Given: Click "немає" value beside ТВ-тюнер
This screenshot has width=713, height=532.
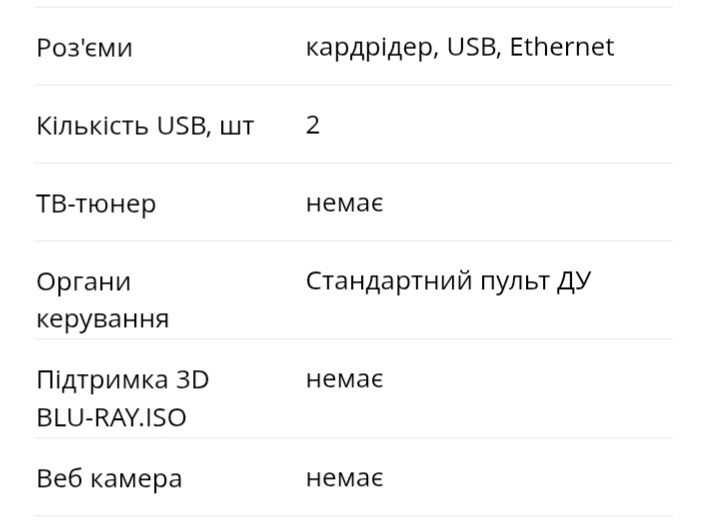Looking at the screenshot, I should (345, 204).
